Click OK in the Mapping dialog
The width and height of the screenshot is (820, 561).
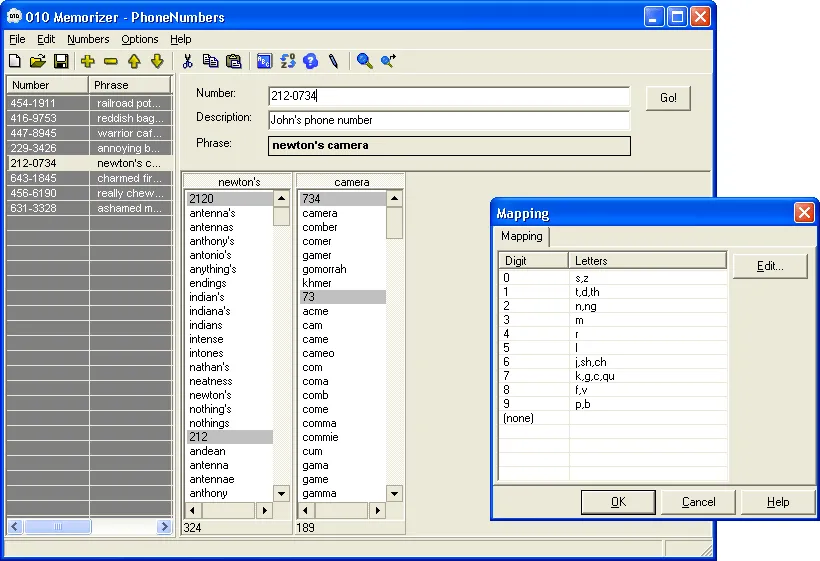pyautogui.click(x=617, y=502)
